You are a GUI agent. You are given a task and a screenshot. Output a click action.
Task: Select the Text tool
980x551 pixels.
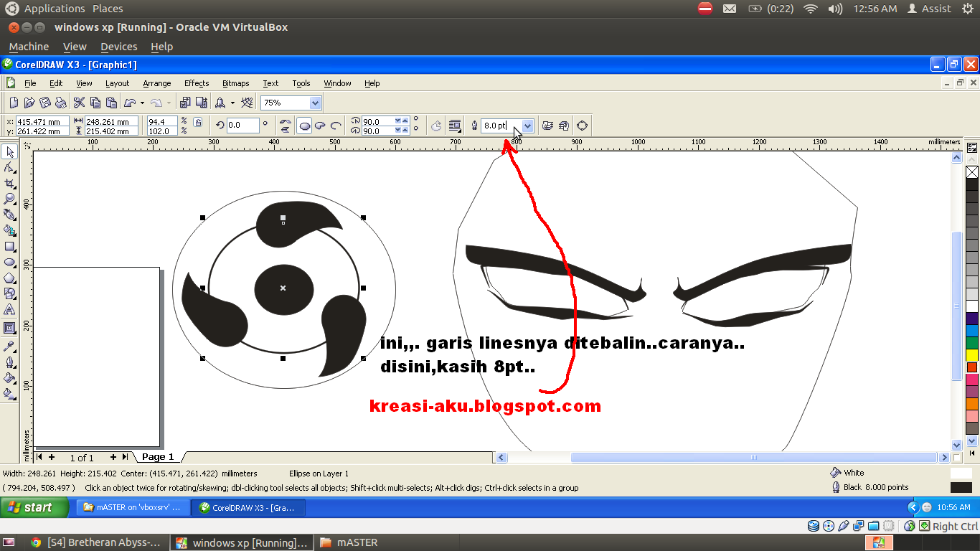(x=9, y=309)
